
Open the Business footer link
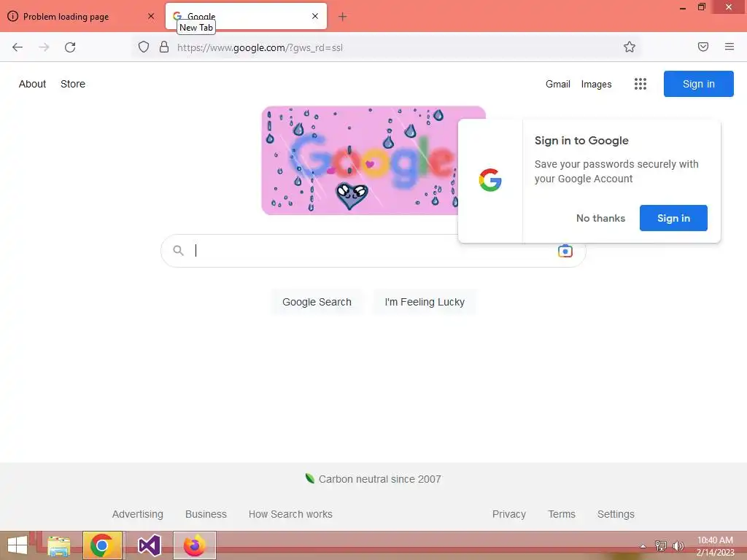(206, 514)
